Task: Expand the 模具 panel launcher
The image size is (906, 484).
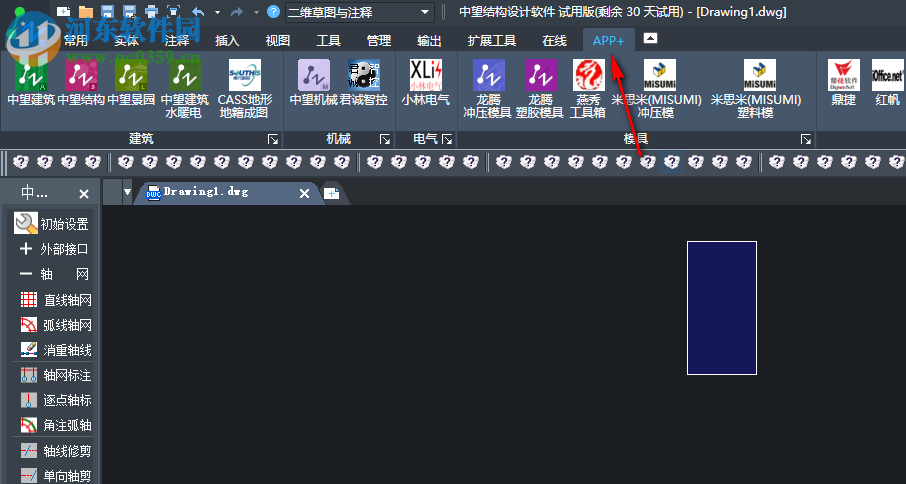Action: click(x=805, y=139)
